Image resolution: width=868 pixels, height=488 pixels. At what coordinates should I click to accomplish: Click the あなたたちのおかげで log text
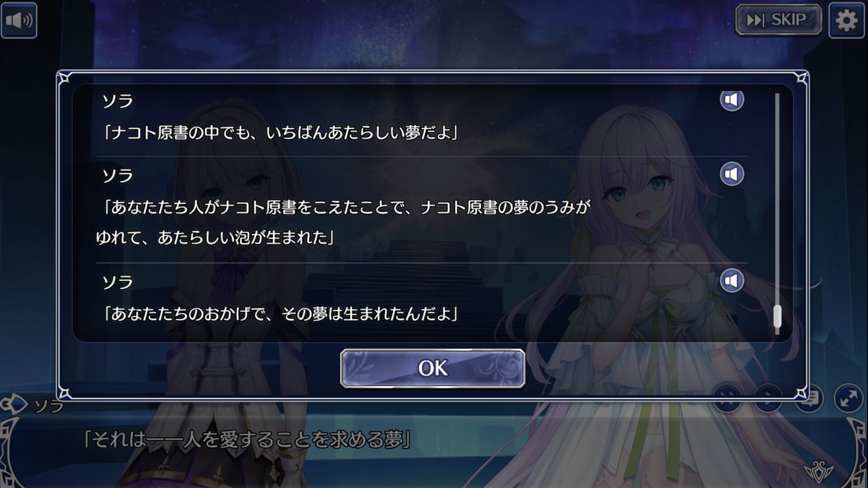[280, 313]
